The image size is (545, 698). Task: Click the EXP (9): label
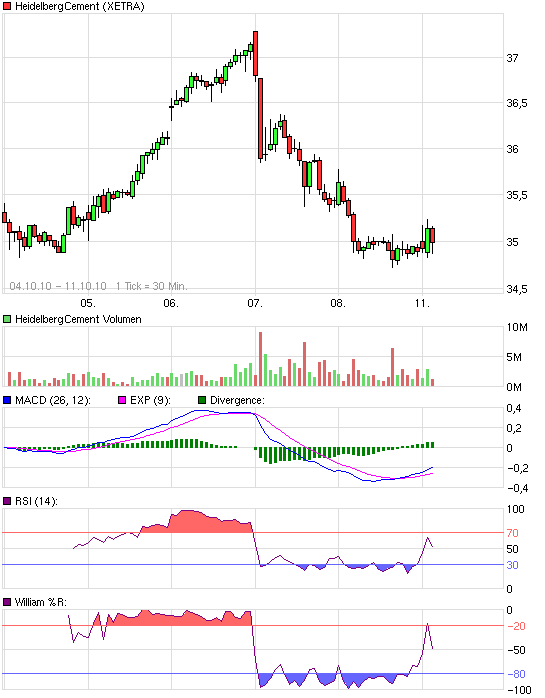150,400
